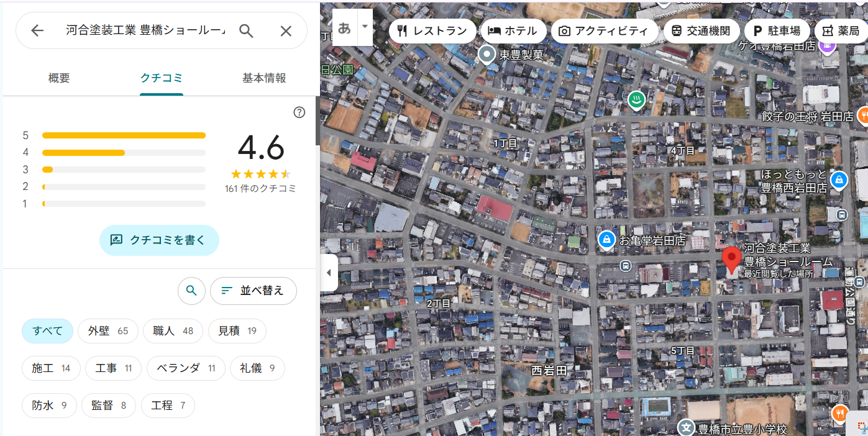This screenshot has height=436, width=868.
Task: Click the bus stop icon near お亀堂
Action: pyautogui.click(x=626, y=266)
